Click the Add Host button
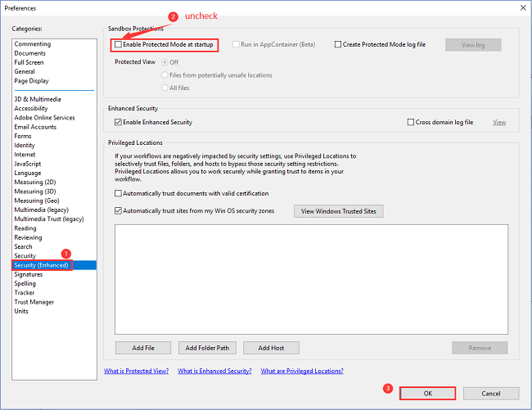This screenshot has width=532, height=410. (x=271, y=348)
